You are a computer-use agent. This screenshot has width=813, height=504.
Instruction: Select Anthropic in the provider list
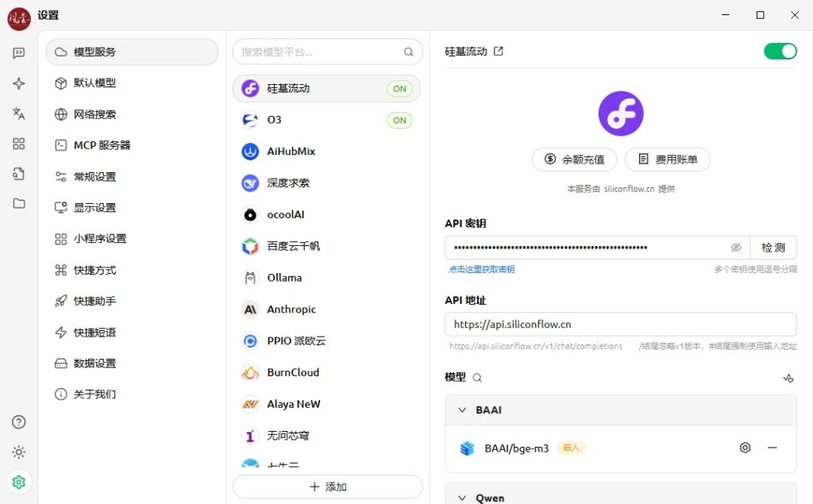pyautogui.click(x=291, y=310)
